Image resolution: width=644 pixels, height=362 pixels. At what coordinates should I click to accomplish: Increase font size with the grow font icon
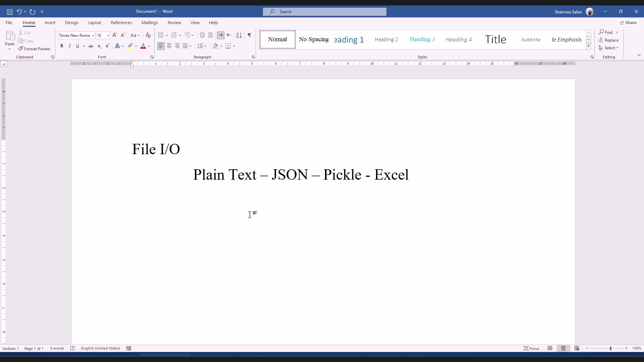(115, 35)
